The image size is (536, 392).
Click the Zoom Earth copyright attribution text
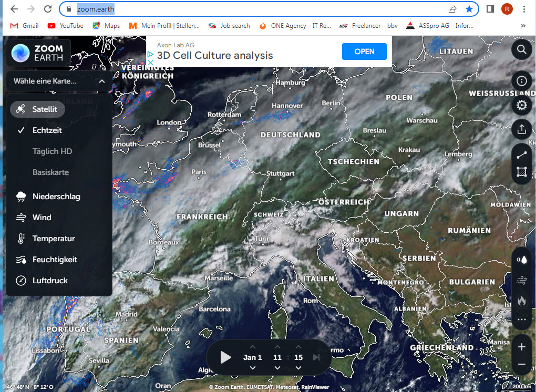(269, 387)
